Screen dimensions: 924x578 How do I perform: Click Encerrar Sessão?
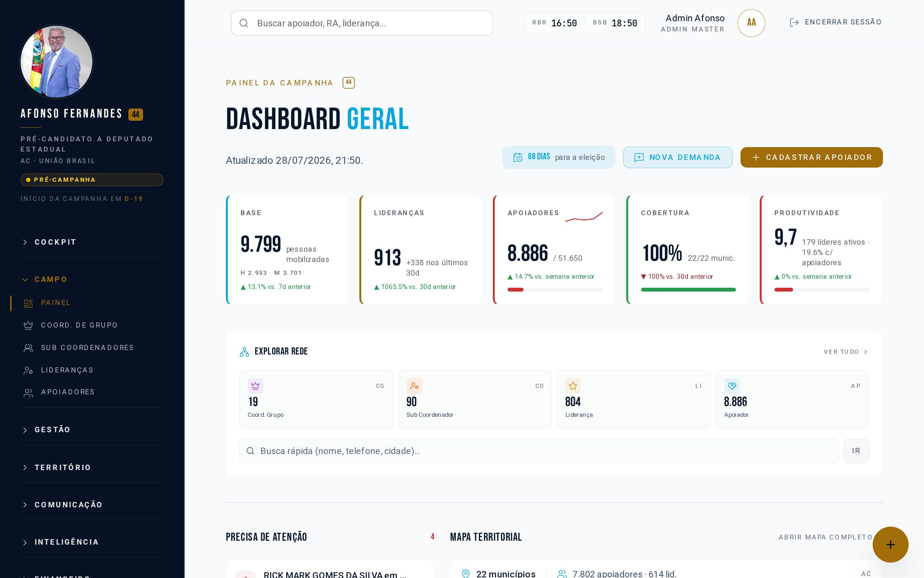(x=836, y=22)
